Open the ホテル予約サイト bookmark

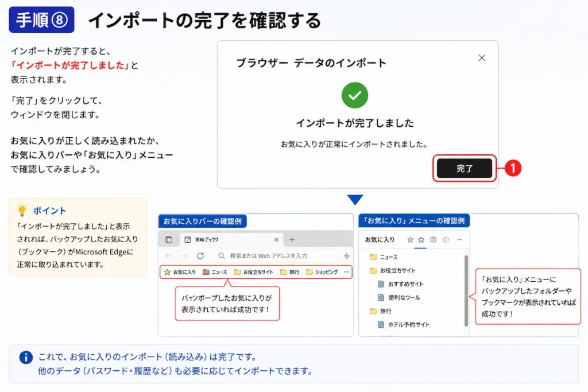404,324
